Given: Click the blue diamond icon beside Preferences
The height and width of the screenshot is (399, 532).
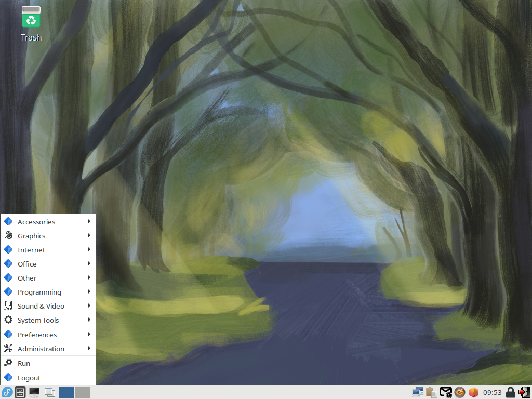Looking at the screenshot, I should click(8, 334).
